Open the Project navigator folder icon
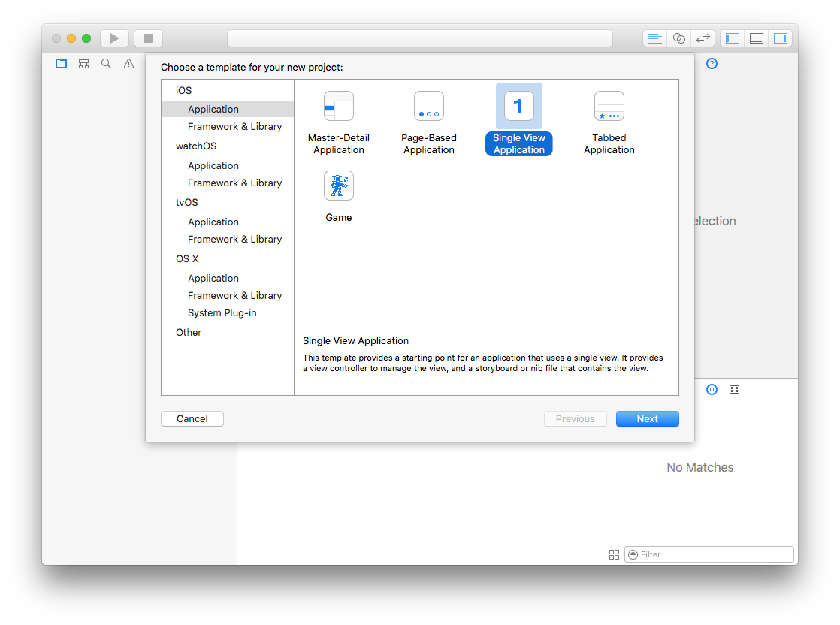Image resolution: width=840 pixels, height=625 pixels. (61, 64)
